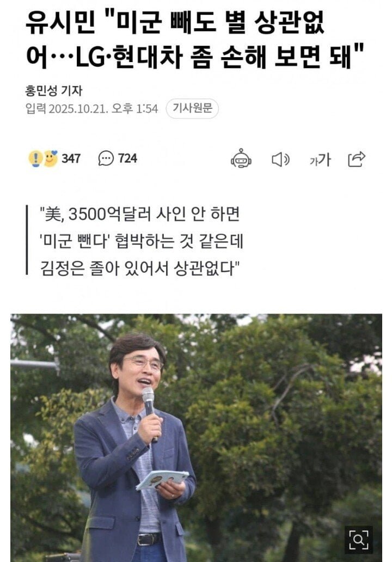Click the article photo of the speaker
The width and height of the screenshot is (392, 562).
pyautogui.click(x=196, y=438)
